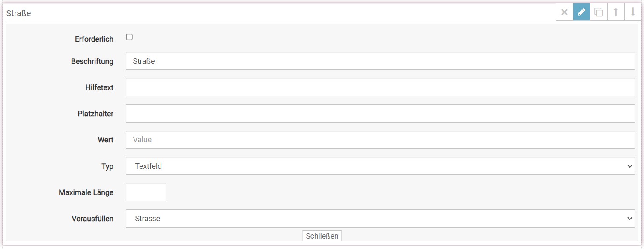Focus the Maximale Länge number box

tap(146, 192)
